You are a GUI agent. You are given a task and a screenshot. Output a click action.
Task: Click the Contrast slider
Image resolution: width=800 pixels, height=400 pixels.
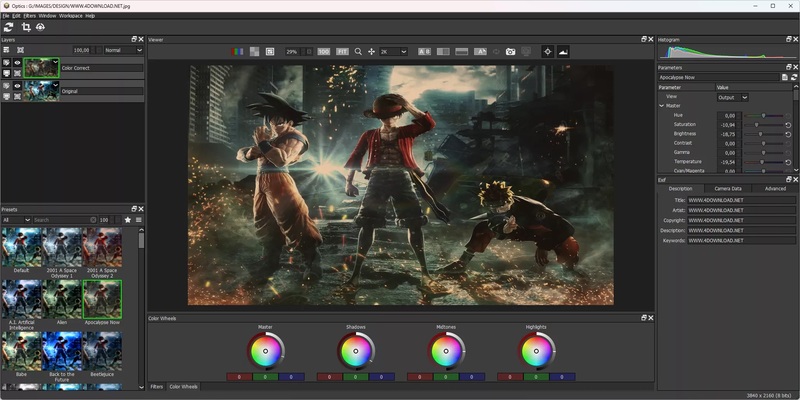(x=763, y=143)
